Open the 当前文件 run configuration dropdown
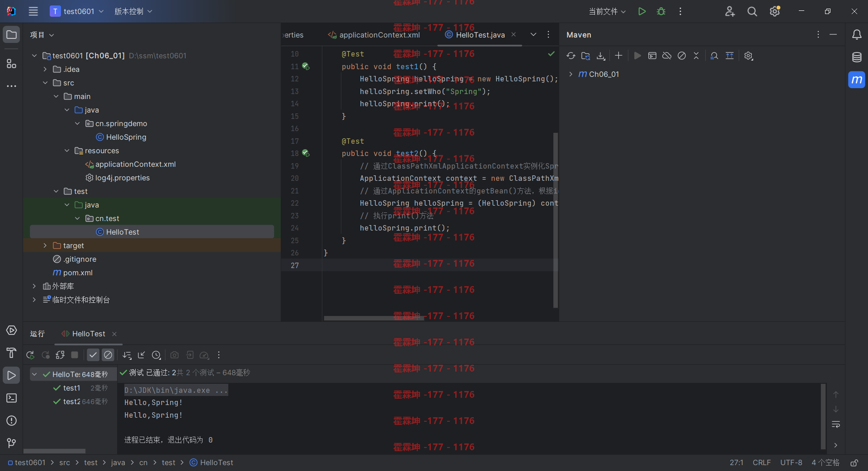This screenshot has width=868, height=471. pos(607,11)
